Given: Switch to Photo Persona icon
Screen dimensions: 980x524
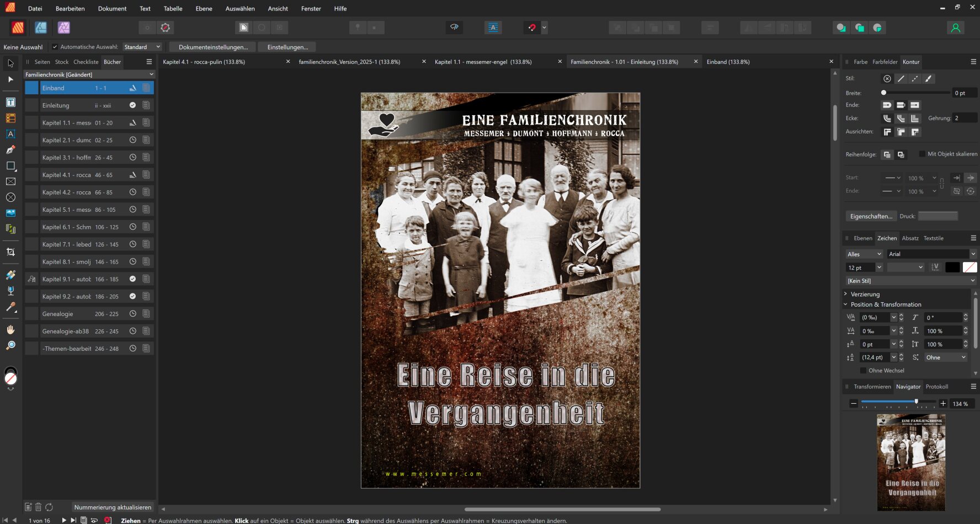Looking at the screenshot, I should coord(64,28).
